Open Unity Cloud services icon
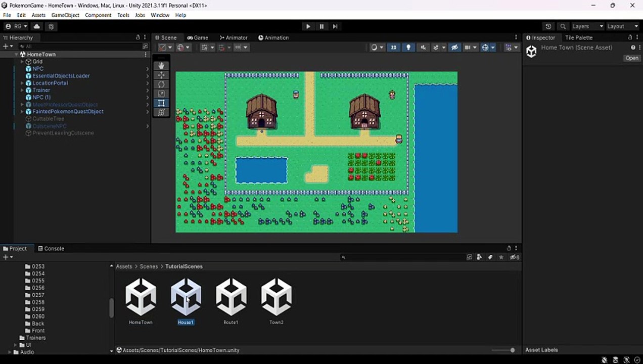 click(37, 26)
